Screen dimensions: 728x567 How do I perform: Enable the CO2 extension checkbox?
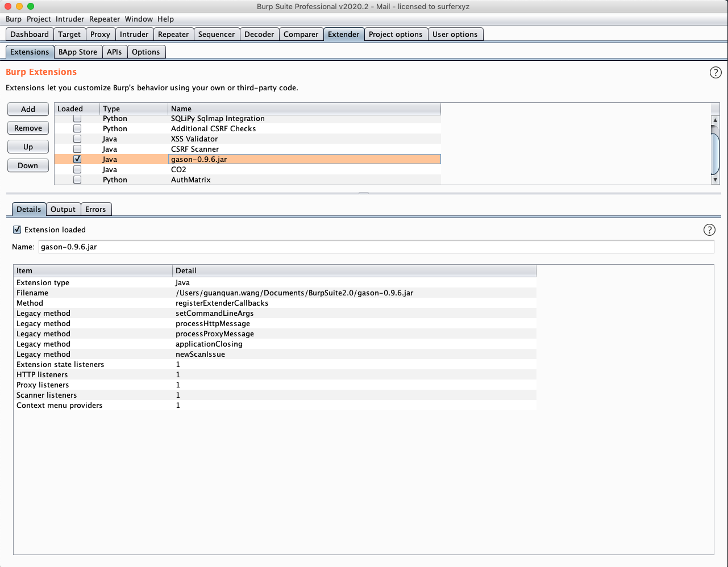77,170
